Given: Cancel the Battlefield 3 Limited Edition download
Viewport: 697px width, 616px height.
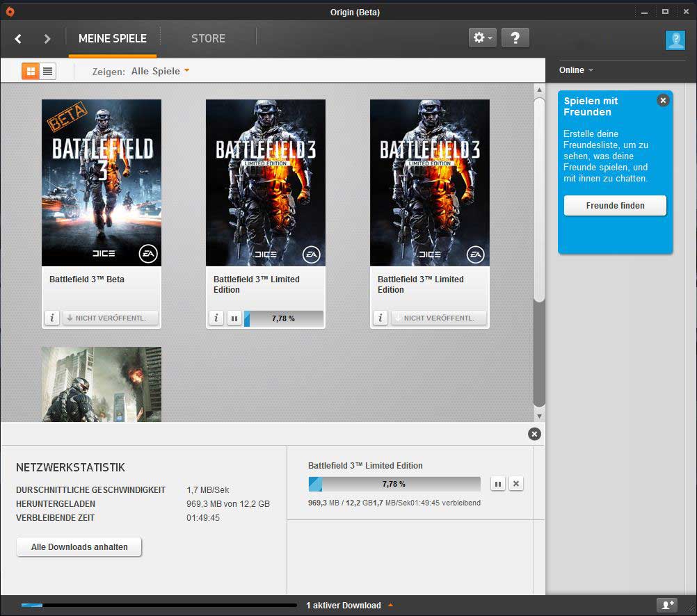Looking at the screenshot, I should pos(515,484).
